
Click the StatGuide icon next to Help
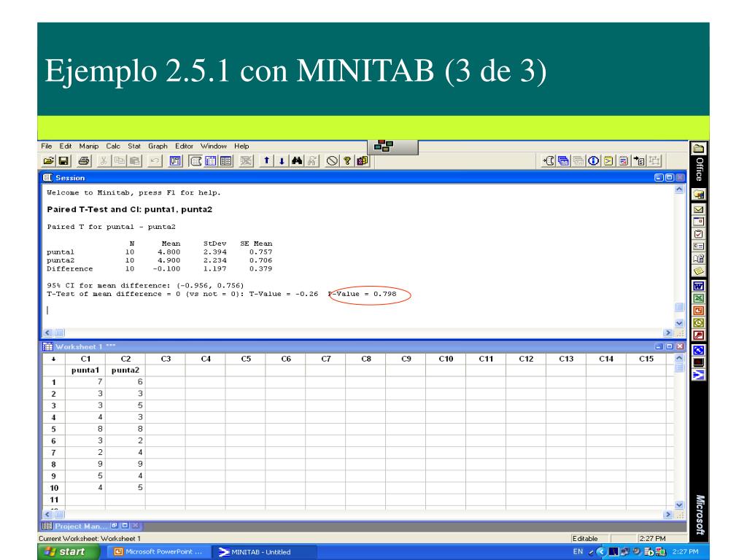(363, 161)
